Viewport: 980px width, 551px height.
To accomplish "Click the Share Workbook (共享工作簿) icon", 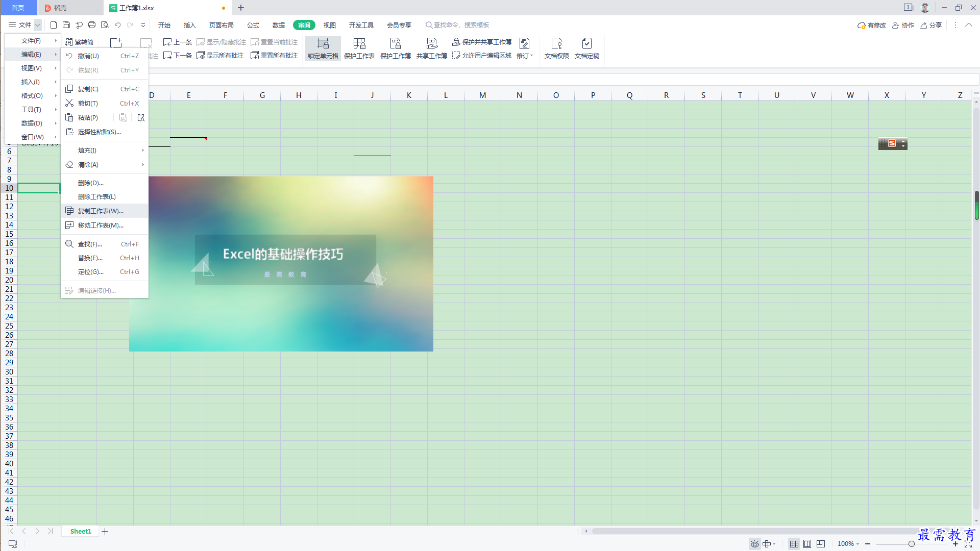I will 432,44.
